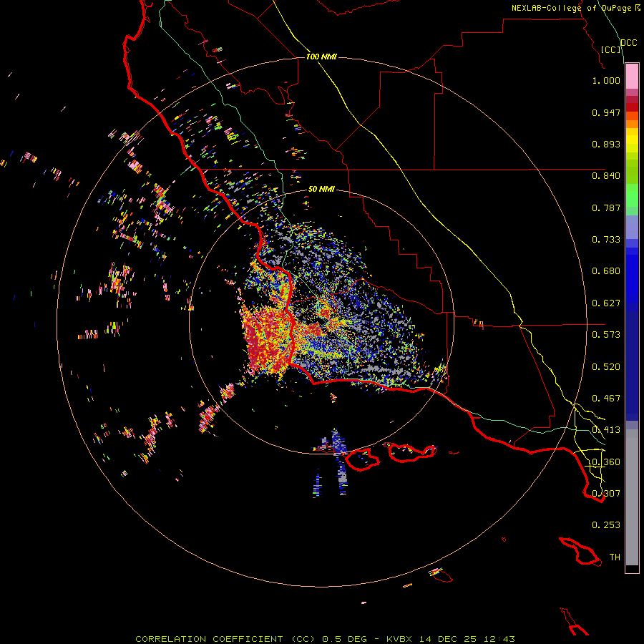This screenshot has width=644, height=644.
Task: Click the DCC label above the color bar
Action: click(629, 43)
